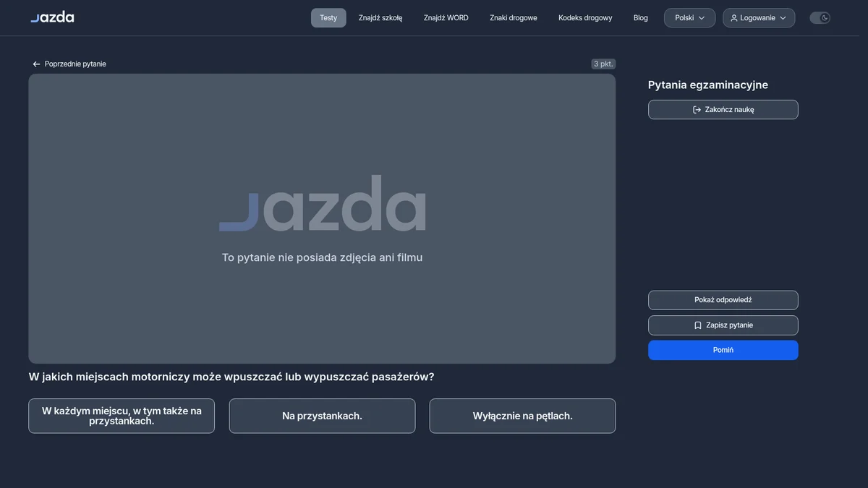Click Zapisz pytanie button
The width and height of the screenshot is (868, 488).
pos(723,325)
